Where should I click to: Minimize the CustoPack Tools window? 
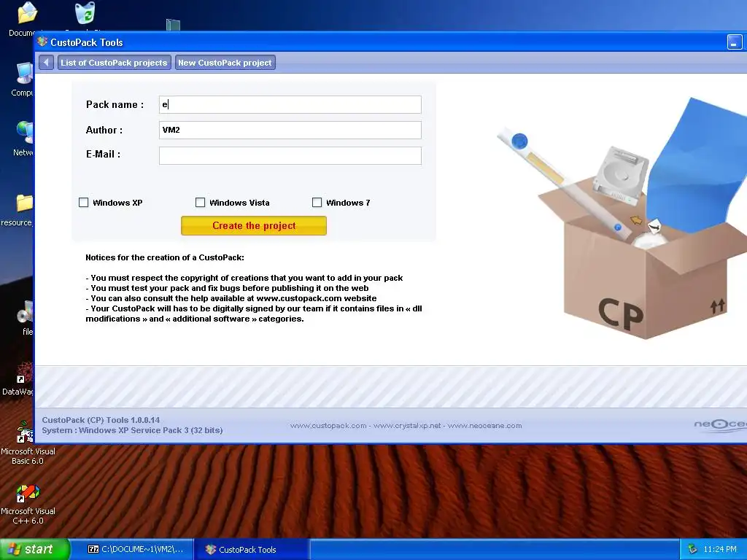point(734,42)
